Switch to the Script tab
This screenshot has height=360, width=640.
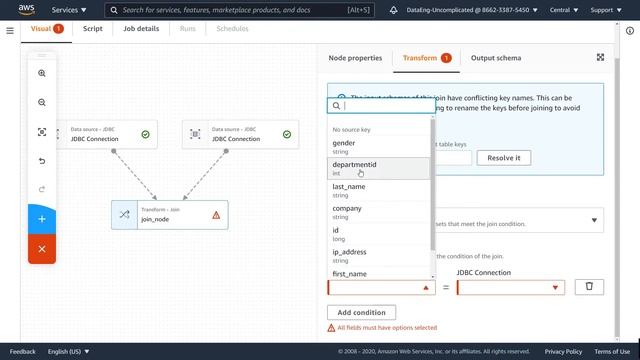(x=93, y=29)
